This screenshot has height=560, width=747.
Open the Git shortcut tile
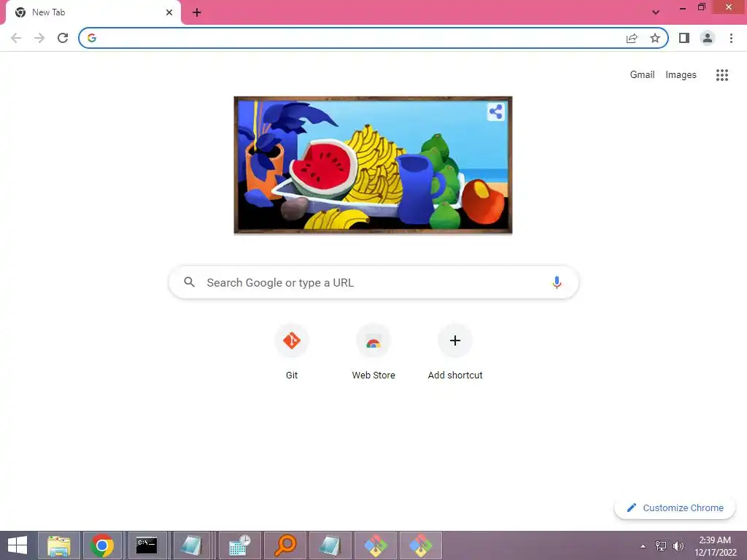pyautogui.click(x=292, y=352)
